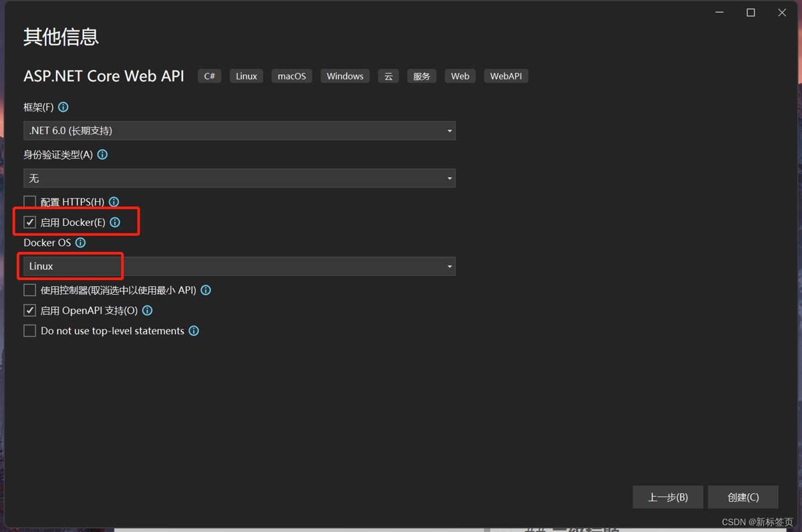This screenshot has width=802, height=532.
Task: Click info icon for 启用 OpenAPI 支持(O)
Action: (x=148, y=310)
